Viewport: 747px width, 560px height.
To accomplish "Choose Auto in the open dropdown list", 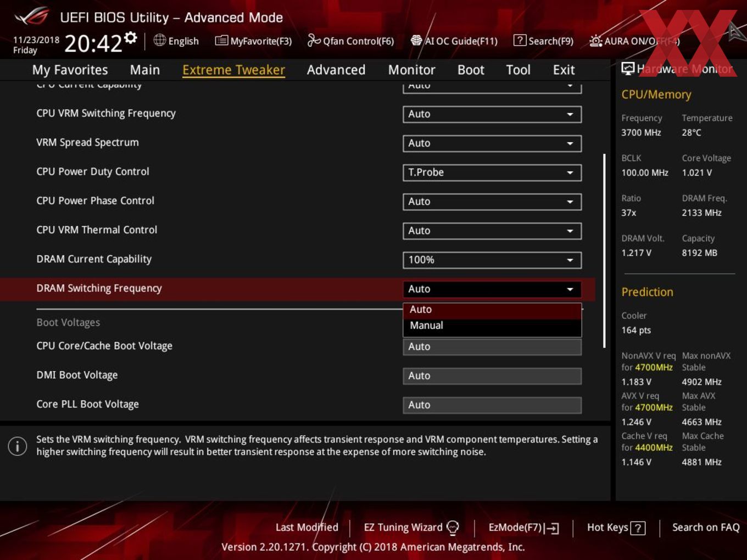I will click(x=492, y=310).
